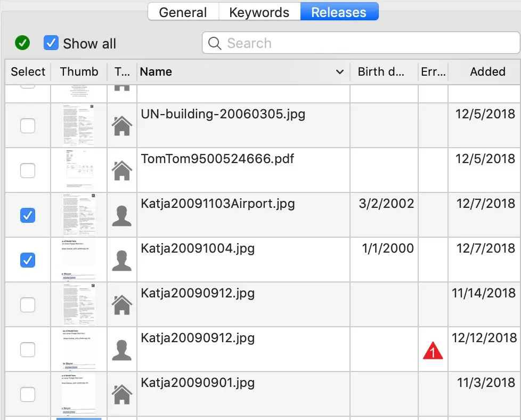The width and height of the screenshot is (521, 420).
Task: Click the added date 11/3/2018
Action: point(486,382)
